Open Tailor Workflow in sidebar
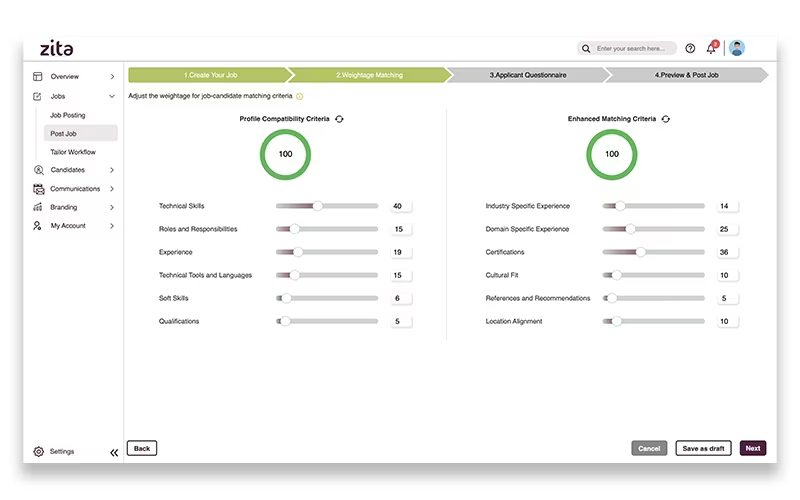 point(73,152)
